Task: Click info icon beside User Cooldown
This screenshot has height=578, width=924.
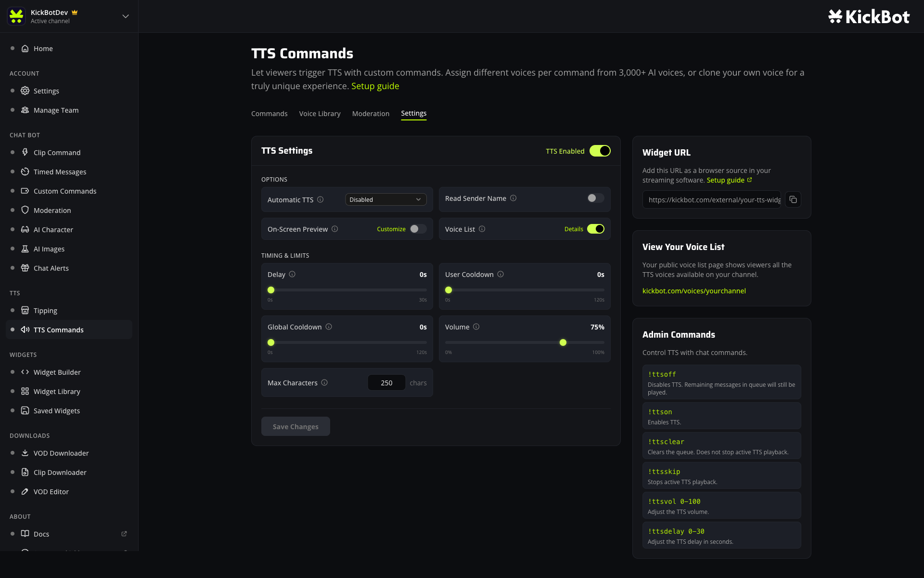Action: coord(500,274)
